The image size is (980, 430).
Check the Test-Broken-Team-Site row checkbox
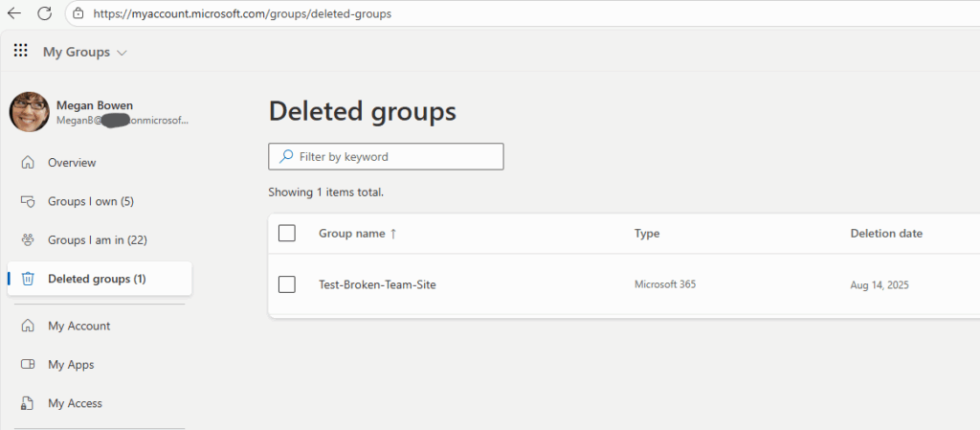[287, 284]
